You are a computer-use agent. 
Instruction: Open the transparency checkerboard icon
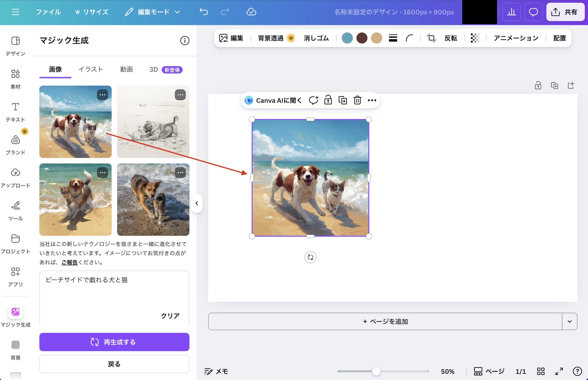(x=475, y=38)
